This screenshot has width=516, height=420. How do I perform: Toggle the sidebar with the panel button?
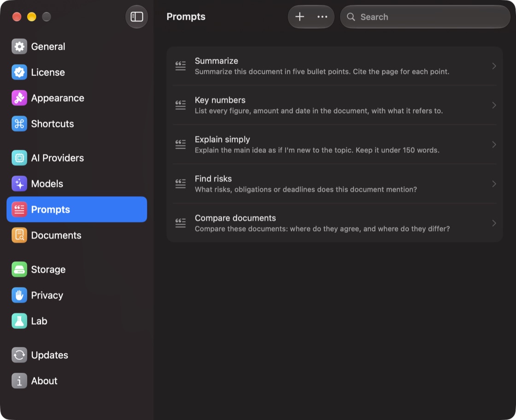click(x=136, y=17)
